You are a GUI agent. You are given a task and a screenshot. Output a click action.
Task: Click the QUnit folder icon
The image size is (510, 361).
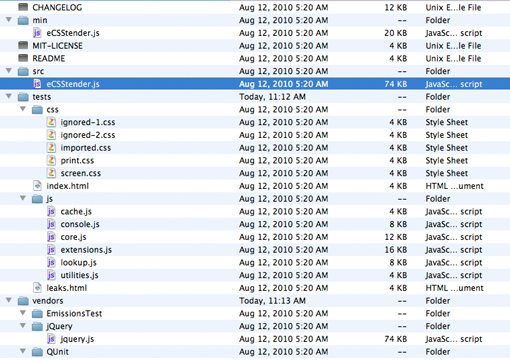click(37, 352)
